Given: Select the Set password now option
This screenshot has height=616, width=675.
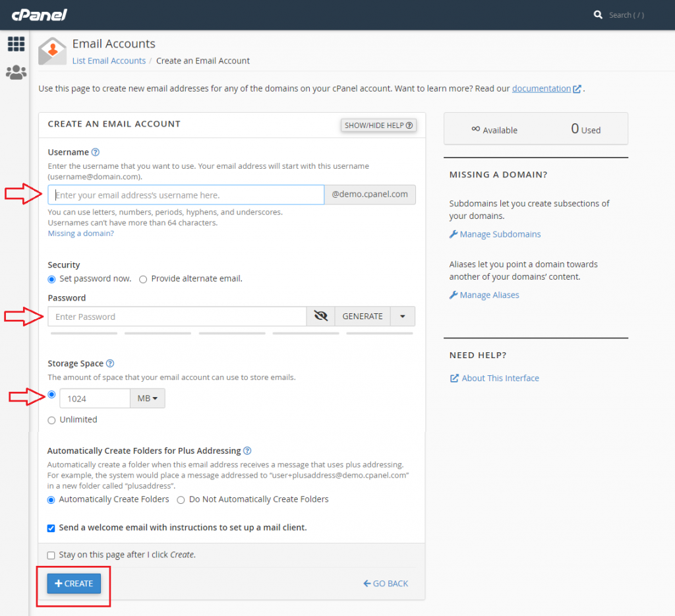Looking at the screenshot, I should [x=51, y=279].
